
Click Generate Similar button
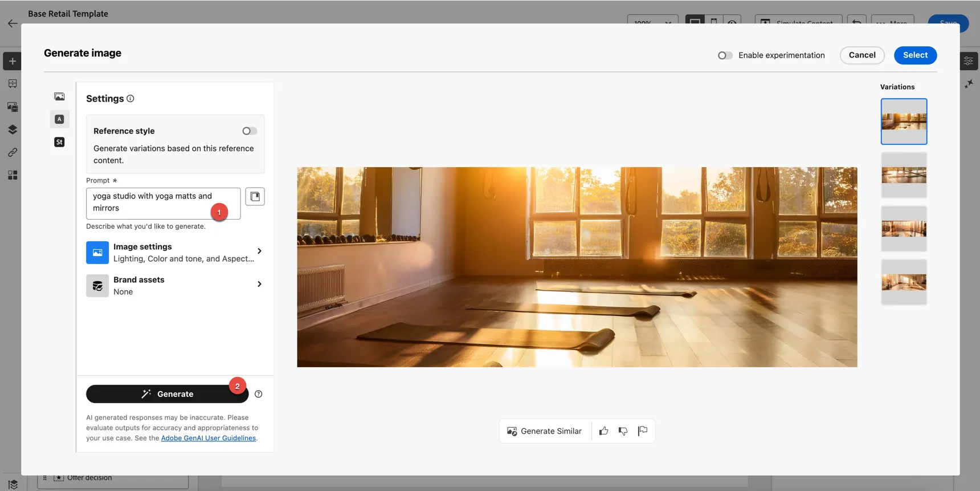545,431
